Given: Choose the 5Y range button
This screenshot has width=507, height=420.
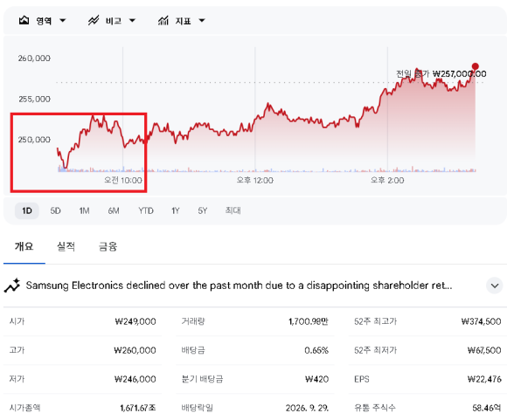Looking at the screenshot, I should pos(203,210).
